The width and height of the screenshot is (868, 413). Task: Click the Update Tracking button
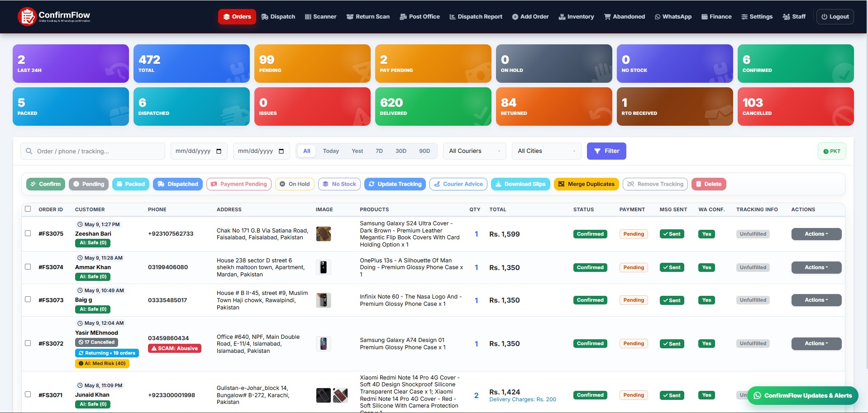click(395, 184)
